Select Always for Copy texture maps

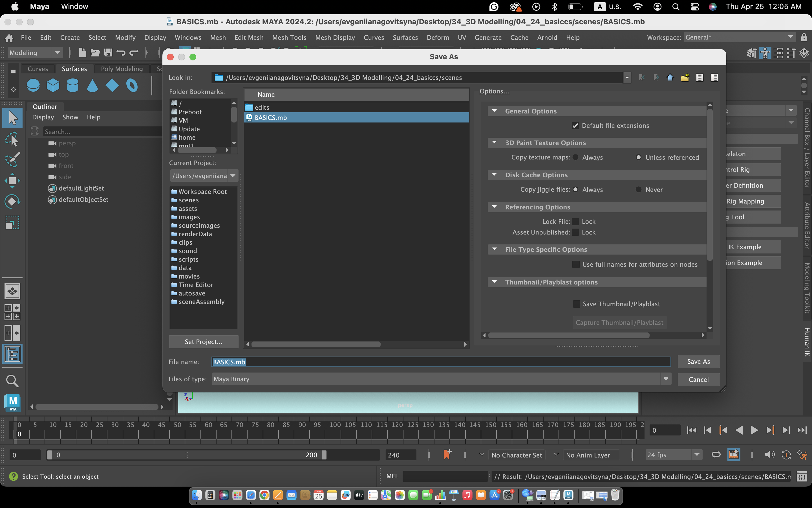click(575, 157)
